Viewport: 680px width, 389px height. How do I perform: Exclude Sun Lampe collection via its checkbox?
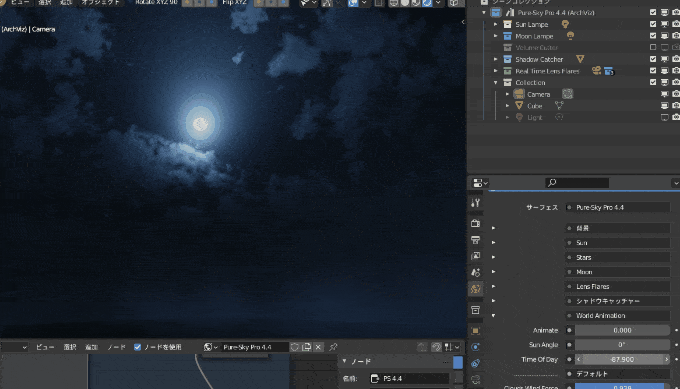pos(653,24)
